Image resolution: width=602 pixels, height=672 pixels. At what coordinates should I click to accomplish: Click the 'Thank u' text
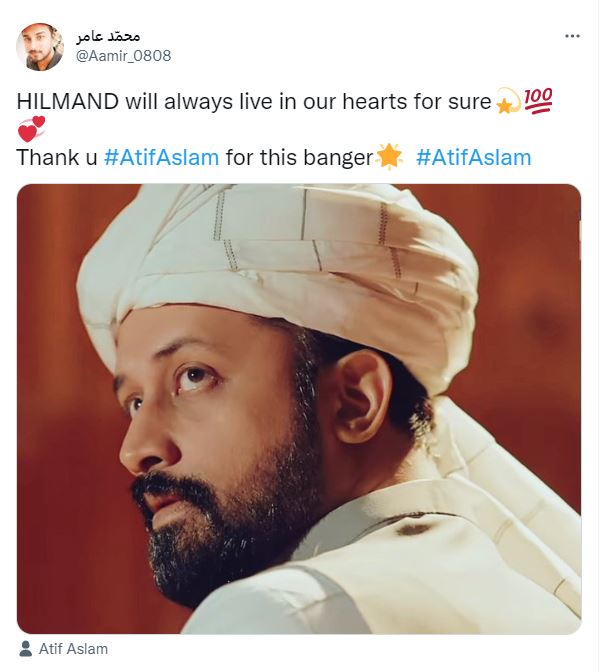(57, 157)
